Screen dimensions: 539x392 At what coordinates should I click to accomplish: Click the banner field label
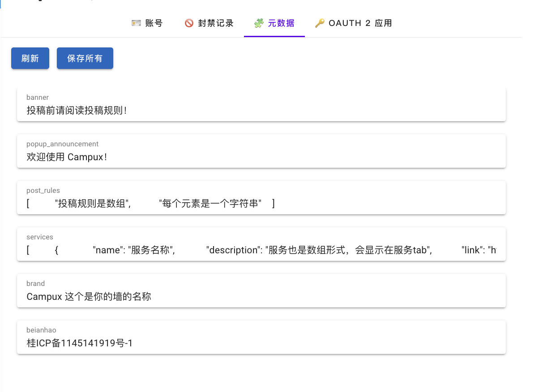[x=37, y=97]
